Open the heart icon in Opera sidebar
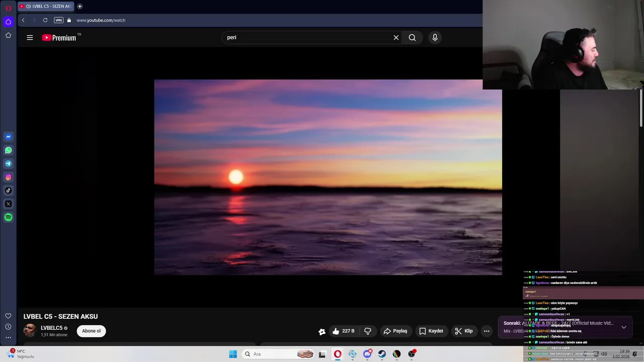This screenshot has width=644, height=362. (x=8, y=316)
